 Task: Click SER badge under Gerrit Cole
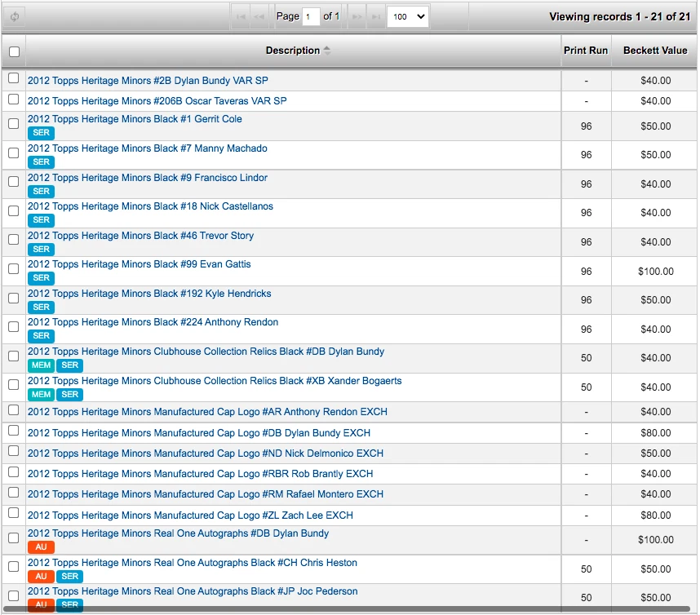pos(41,133)
